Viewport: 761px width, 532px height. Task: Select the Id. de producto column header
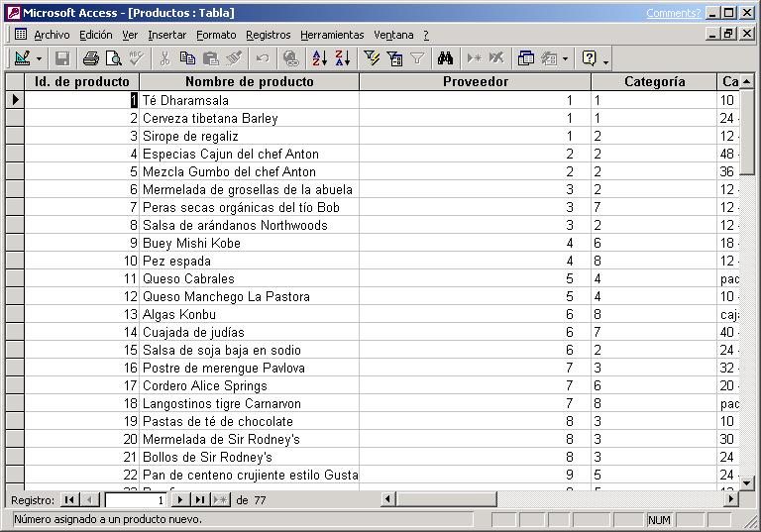click(81, 81)
